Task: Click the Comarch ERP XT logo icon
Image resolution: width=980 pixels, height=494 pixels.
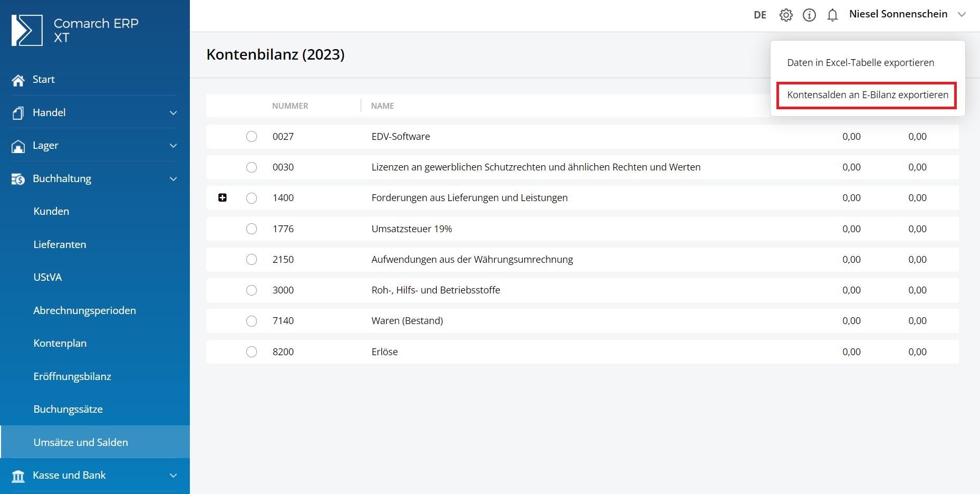Action: [27, 30]
